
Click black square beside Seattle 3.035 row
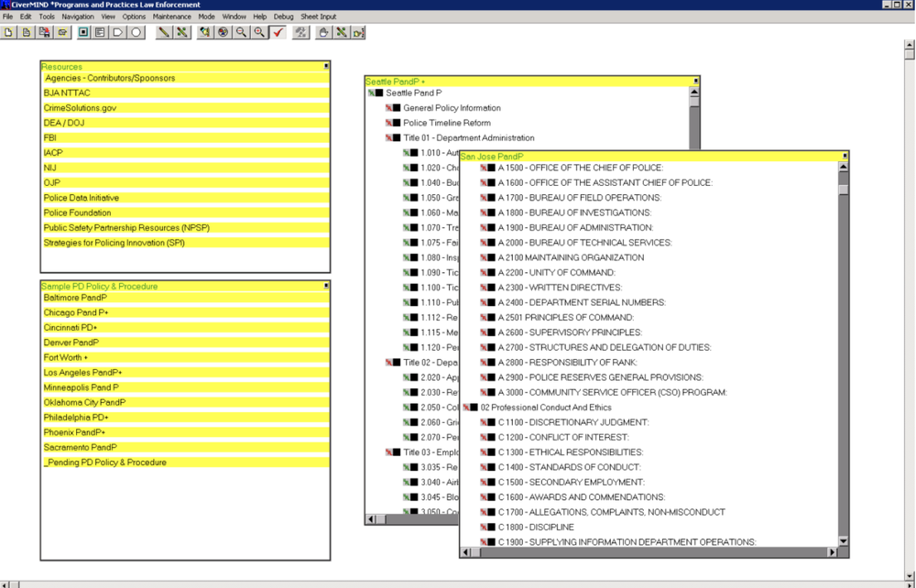(x=414, y=467)
